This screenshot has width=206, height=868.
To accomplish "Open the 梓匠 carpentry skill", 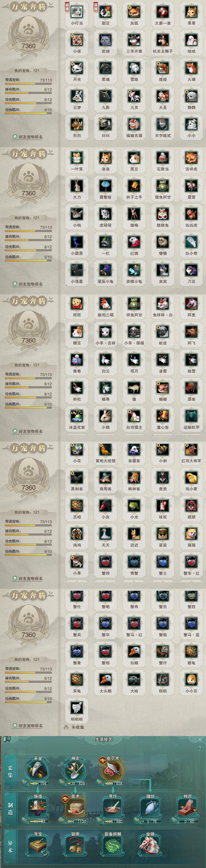I will 188,808.
